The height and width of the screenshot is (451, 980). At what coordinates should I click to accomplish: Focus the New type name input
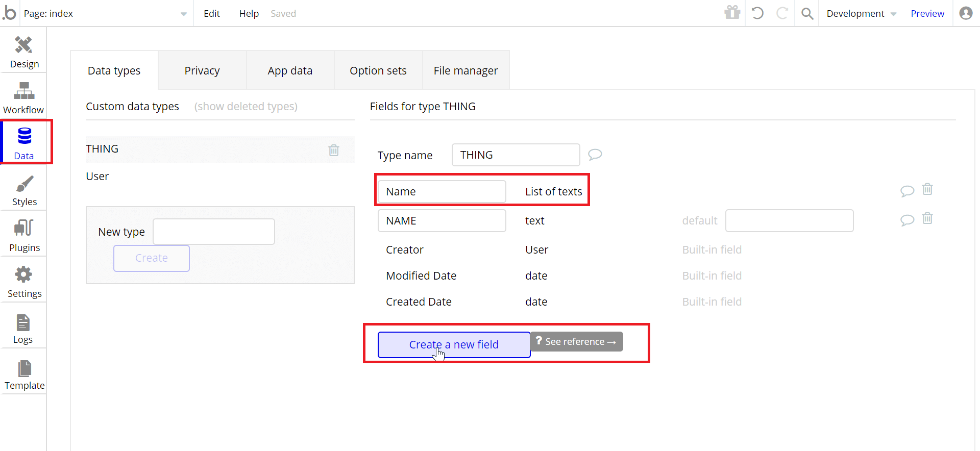(214, 232)
